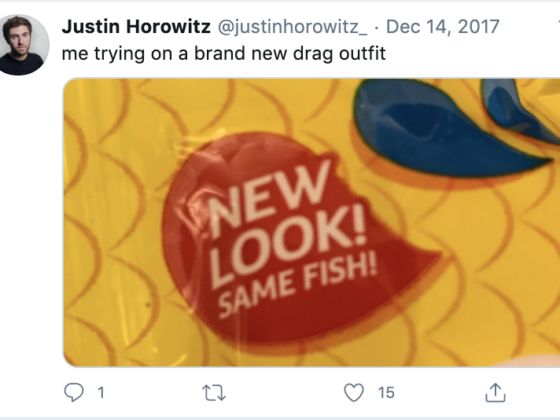Image resolution: width=560 pixels, height=420 pixels.
Task: Click the like count showing 15
Action: [386, 392]
